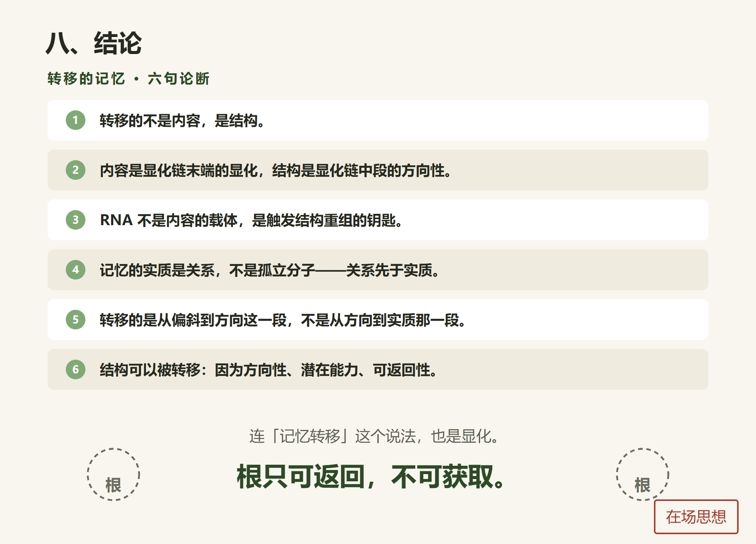Click the green number 4 badge

[76, 270]
